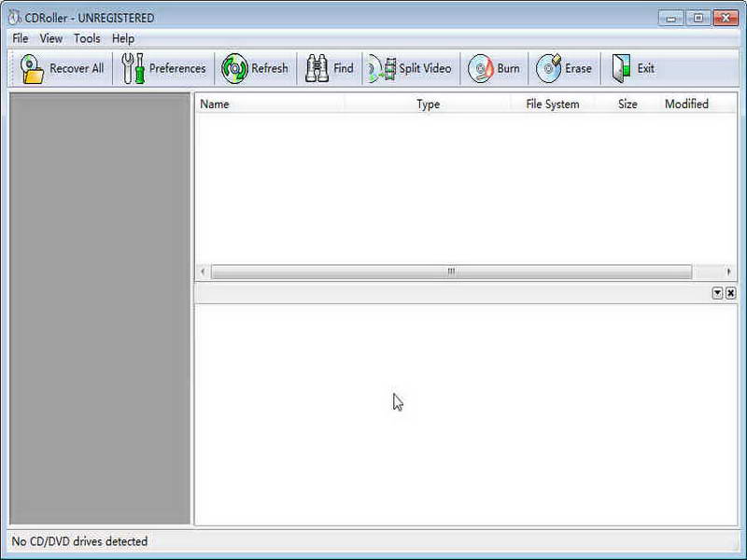Image resolution: width=747 pixels, height=560 pixels.
Task: Open Preferences via the wrench-screwdriver icon
Action: pyautogui.click(x=133, y=68)
